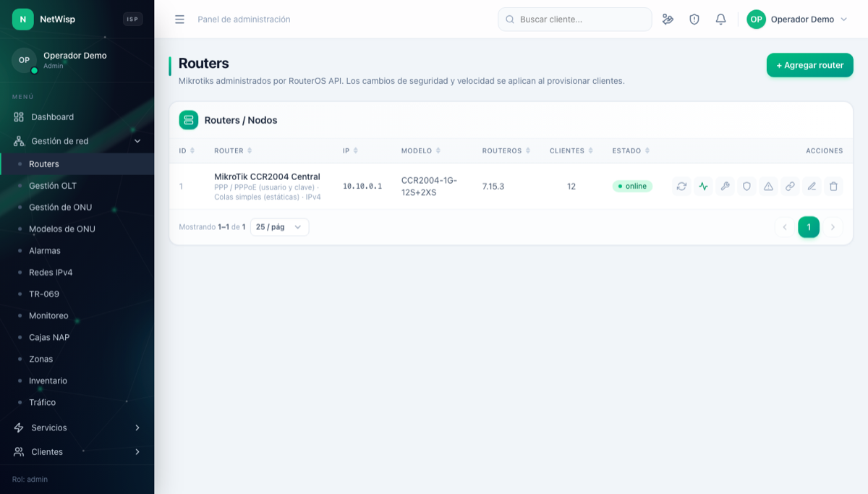Screen dimensions: 868x494
Task: Click the NetWisp logo icon
Action: tap(23, 20)
